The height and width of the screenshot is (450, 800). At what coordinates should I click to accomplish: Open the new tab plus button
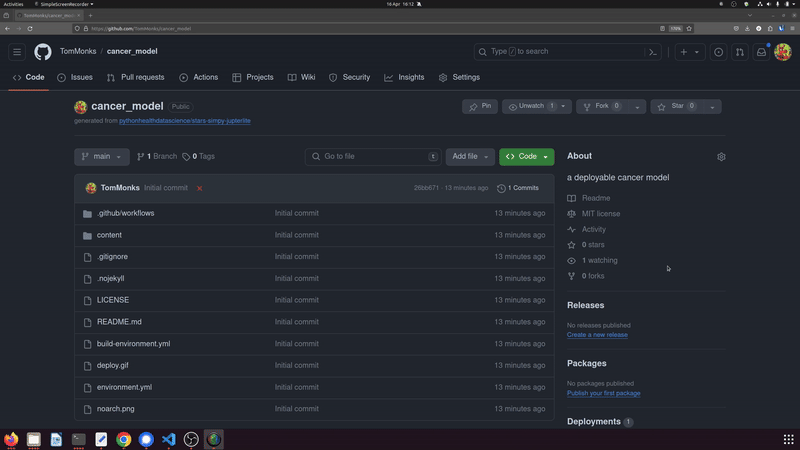(90, 15)
